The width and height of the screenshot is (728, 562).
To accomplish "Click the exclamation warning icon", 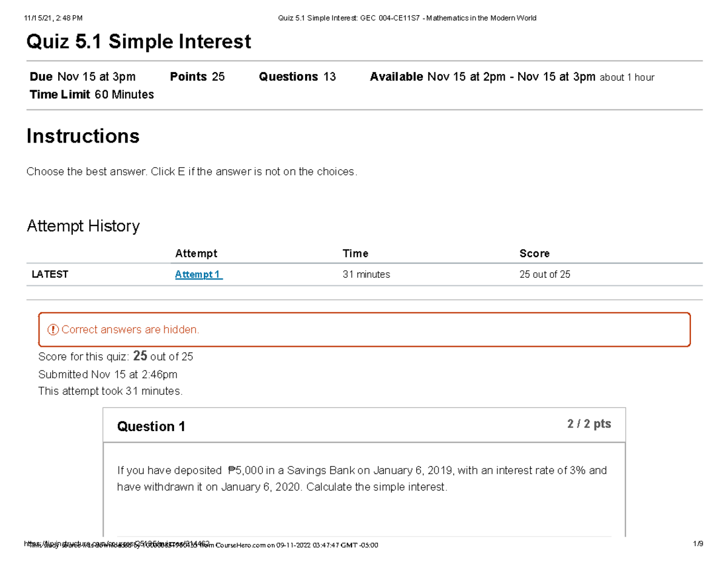I will pos(53,329).
